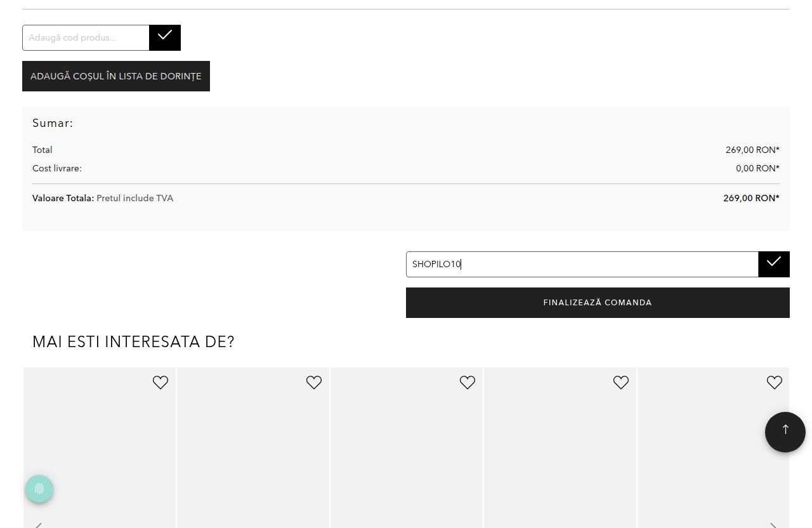The height and width of the screenshot is (528, 812).
Task: Favorite the fifth recommended product heart
Action: pyautogui.click(x=775, y=382)
